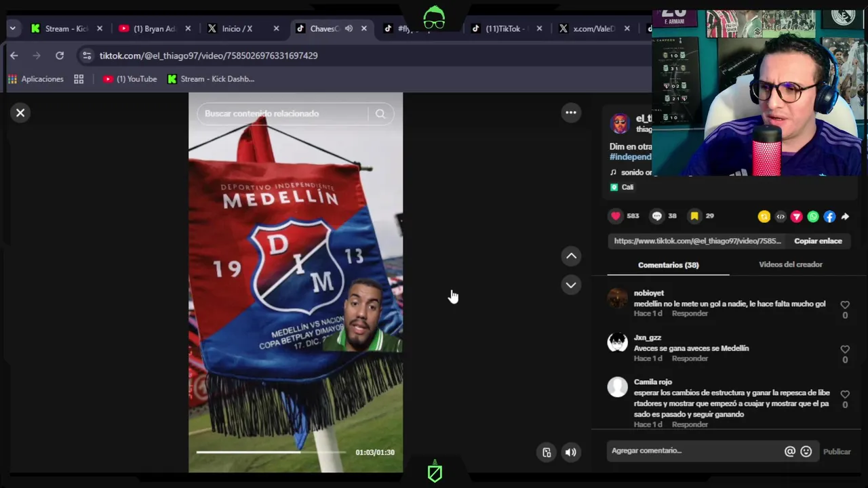868x488 pixels.
Task: Focus the Buscar contenido relacionado search field
Action: (x=285, y=114)
